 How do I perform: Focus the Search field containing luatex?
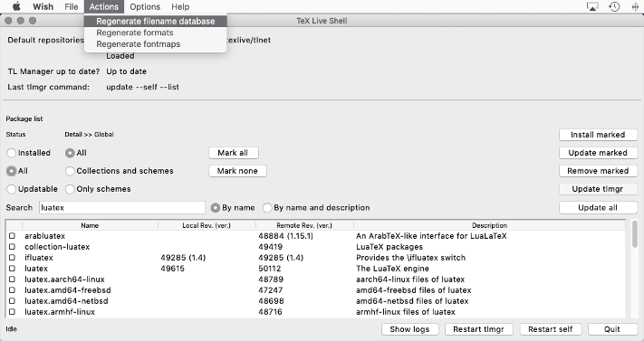122,208
